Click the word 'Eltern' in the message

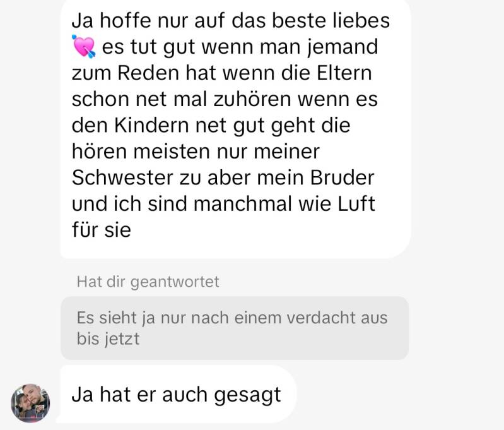pos(344,73)
